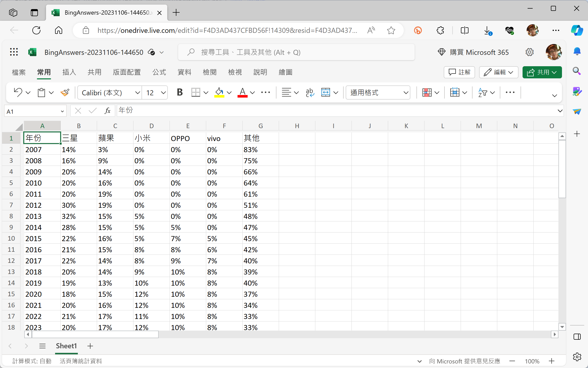The height and width of the screenshot is (368, 588).
Task: Click the All Sheets list icon
Action: tap(42, 346)
